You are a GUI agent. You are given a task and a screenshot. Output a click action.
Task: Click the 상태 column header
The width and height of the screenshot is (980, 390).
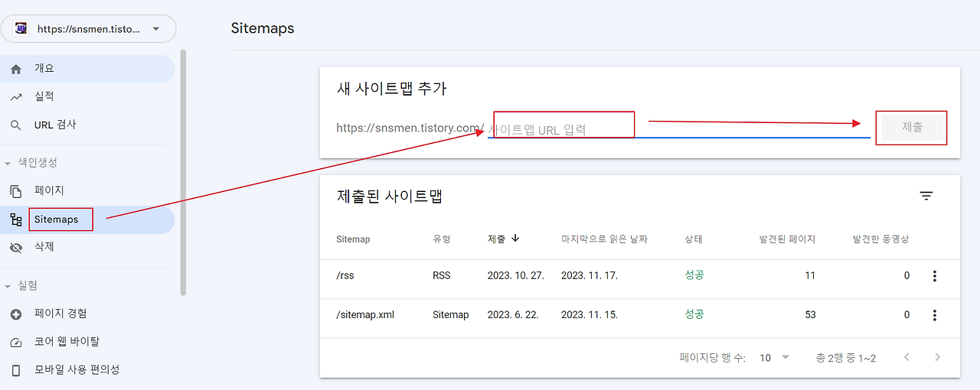(694, 239)
